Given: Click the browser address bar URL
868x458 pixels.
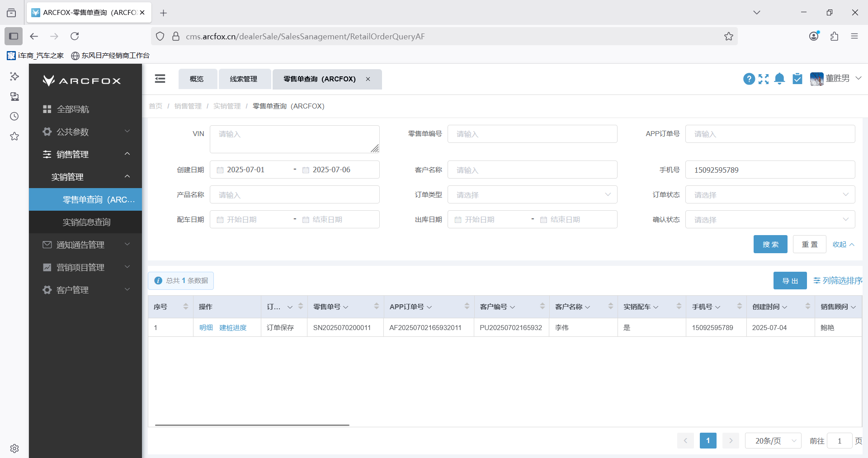Looking at the screenshot, I should click(305, 36).
